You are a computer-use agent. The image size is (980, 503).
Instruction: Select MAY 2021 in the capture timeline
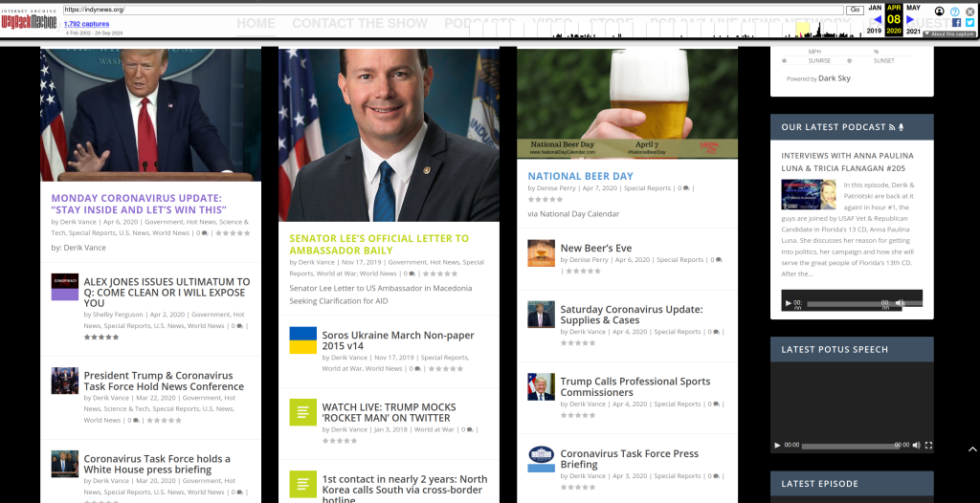(913, 19)
